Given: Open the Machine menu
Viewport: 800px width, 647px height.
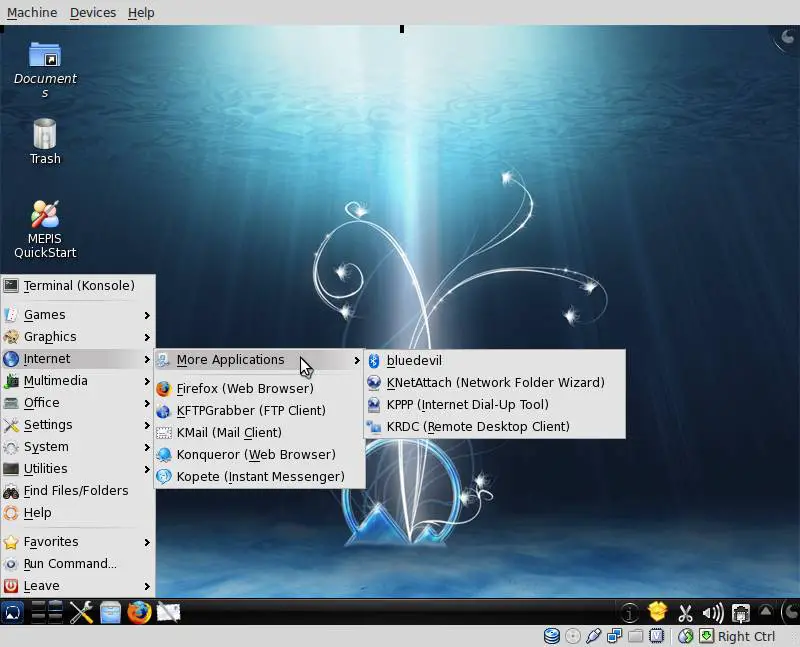Looking at the screenshot, I should point(32,12).
